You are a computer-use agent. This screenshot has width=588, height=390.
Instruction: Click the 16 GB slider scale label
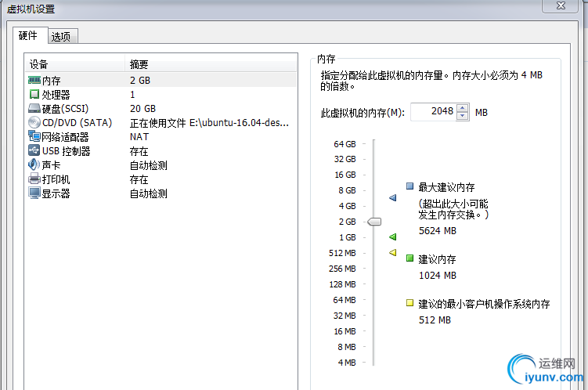[345, 175]
